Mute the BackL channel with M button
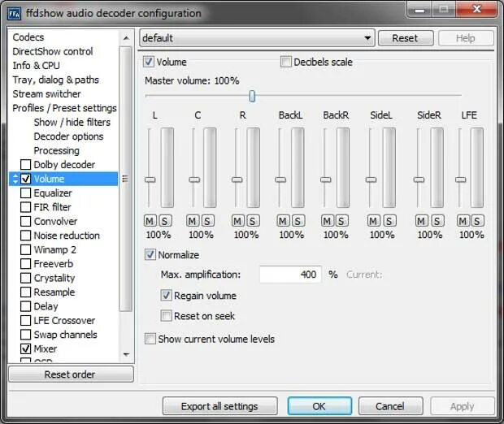 pyautogui.click(x=283, y=221)
